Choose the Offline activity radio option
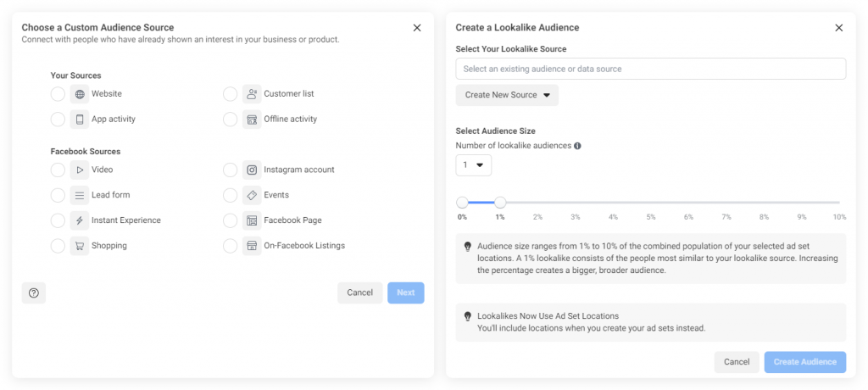 pyautogui.click(x=231, y=119)
